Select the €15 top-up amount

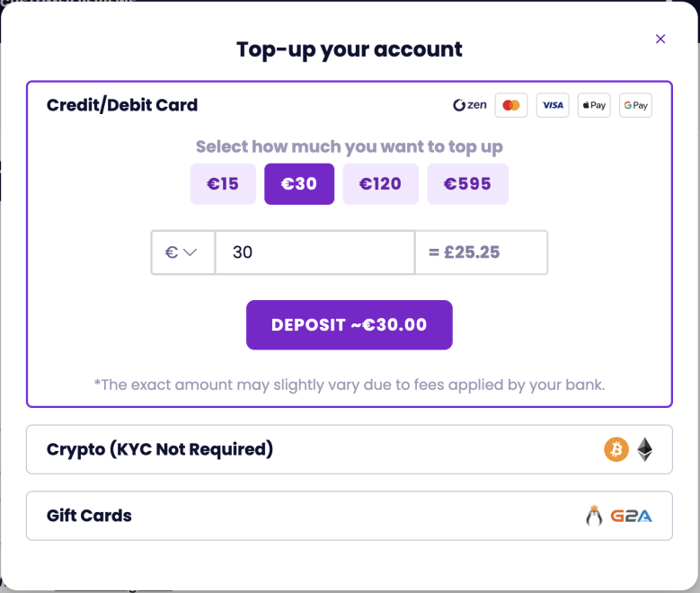pos(223,184)
